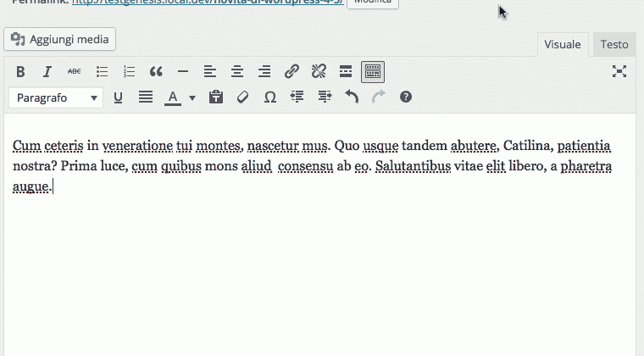Insert or edit link

pyautogui.click(x=291, y=71)
